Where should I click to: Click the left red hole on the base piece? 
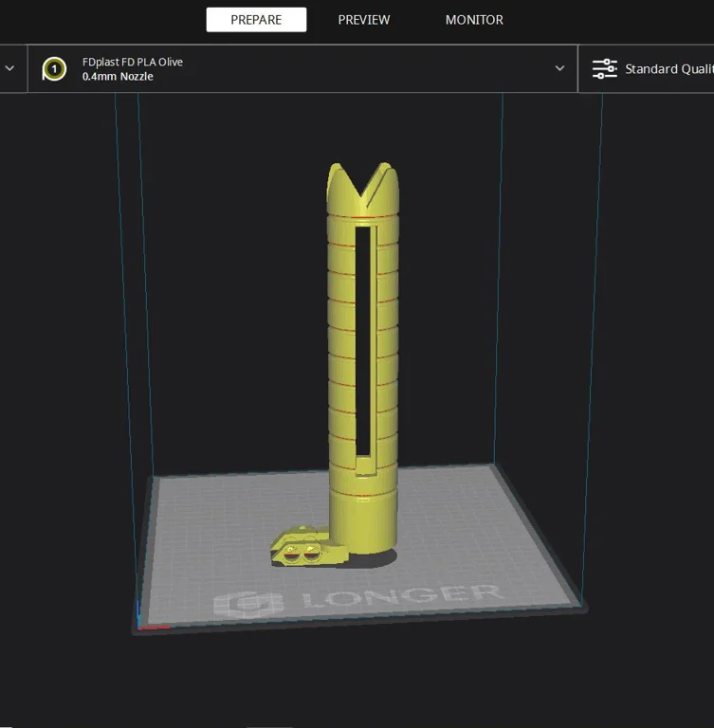coord(295,558)
